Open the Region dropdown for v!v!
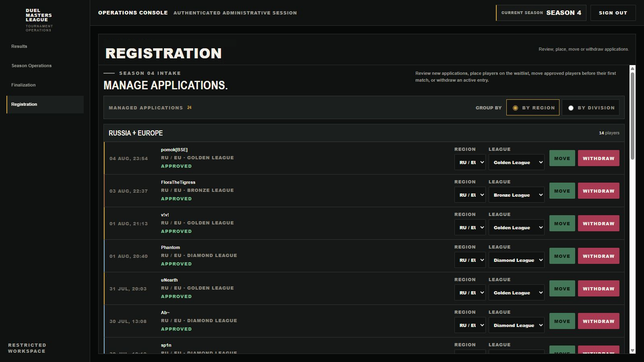Viewport: 644px width, 362px height. pos(470,228)
